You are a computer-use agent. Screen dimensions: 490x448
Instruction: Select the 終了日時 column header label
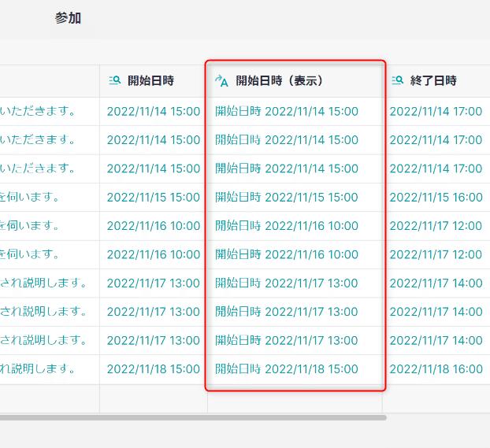pos(433,80)
